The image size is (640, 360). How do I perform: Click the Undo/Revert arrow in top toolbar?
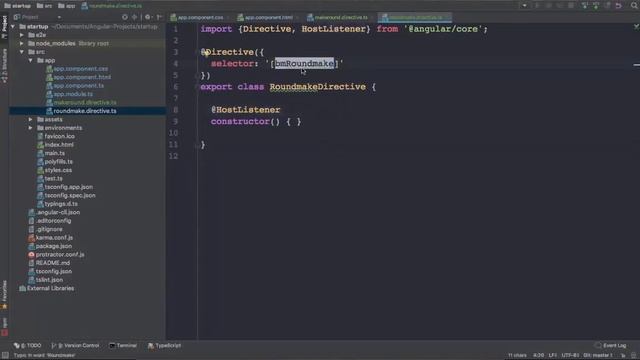tap(619, 5)
